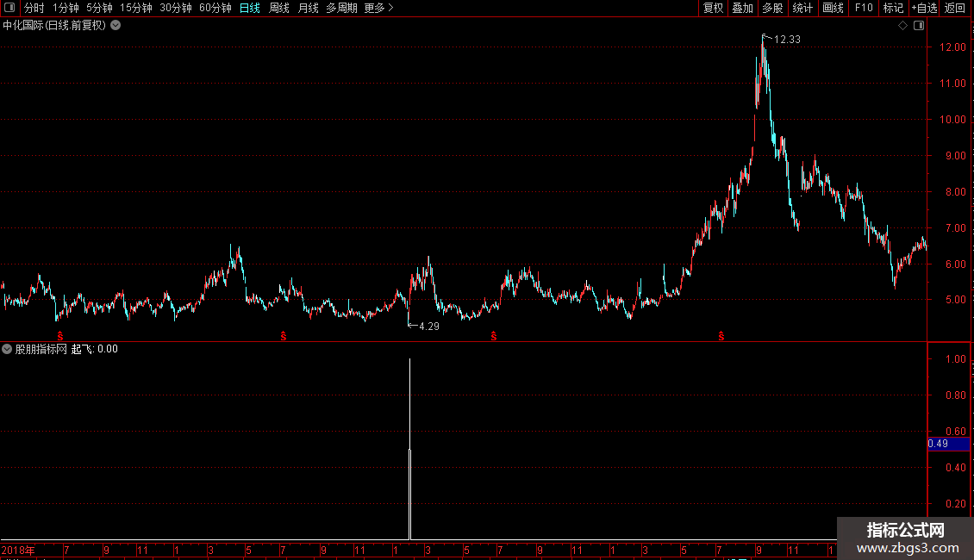Click the $ marker near 2021 month 7
This screenshot has width=974, height=560.
721,336
